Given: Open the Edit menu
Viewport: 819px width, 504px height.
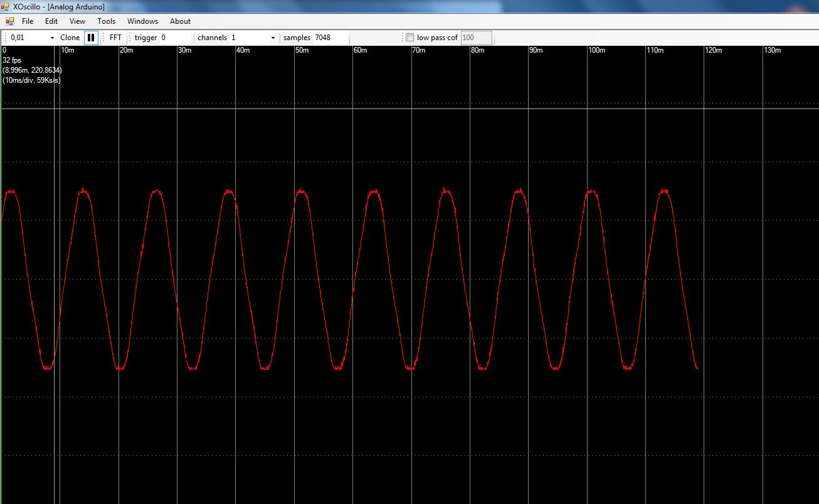Looking at the screenshot, I should (51, 21).
